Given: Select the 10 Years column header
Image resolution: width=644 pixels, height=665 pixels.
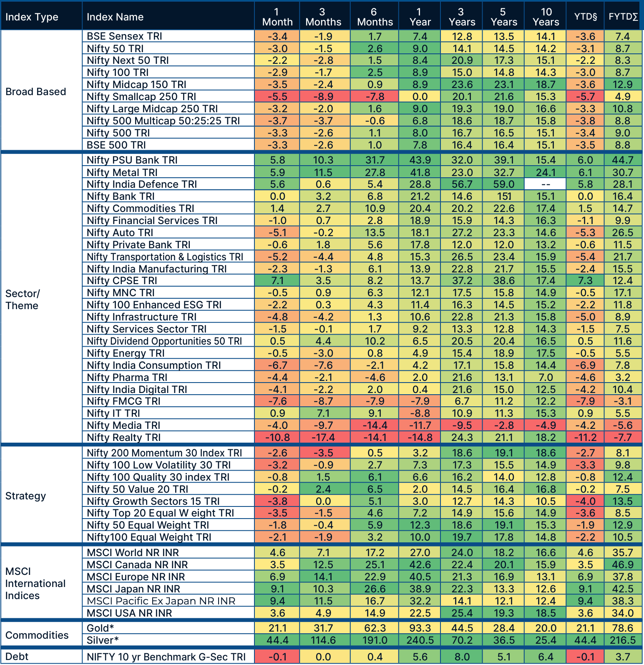Looking at the screenshot, I should pyautogui.click(x=546, y=17).
